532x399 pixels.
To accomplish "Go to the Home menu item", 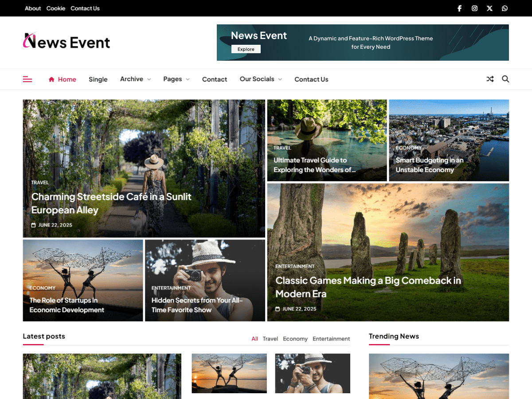I will point(63,79).
